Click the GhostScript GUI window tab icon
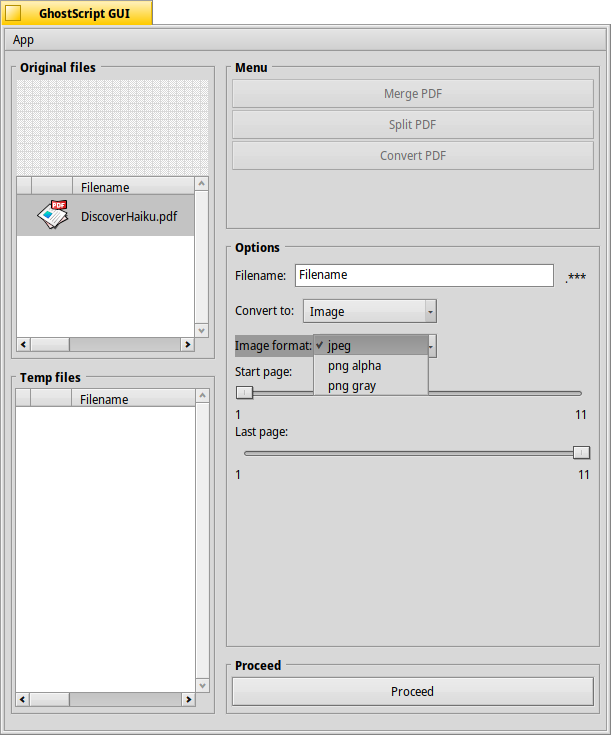The image size is (611, 735). point(14,13)
